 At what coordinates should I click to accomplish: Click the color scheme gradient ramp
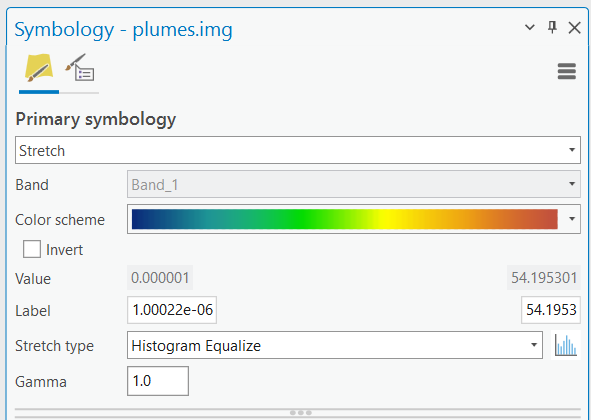tap(344, 219)
